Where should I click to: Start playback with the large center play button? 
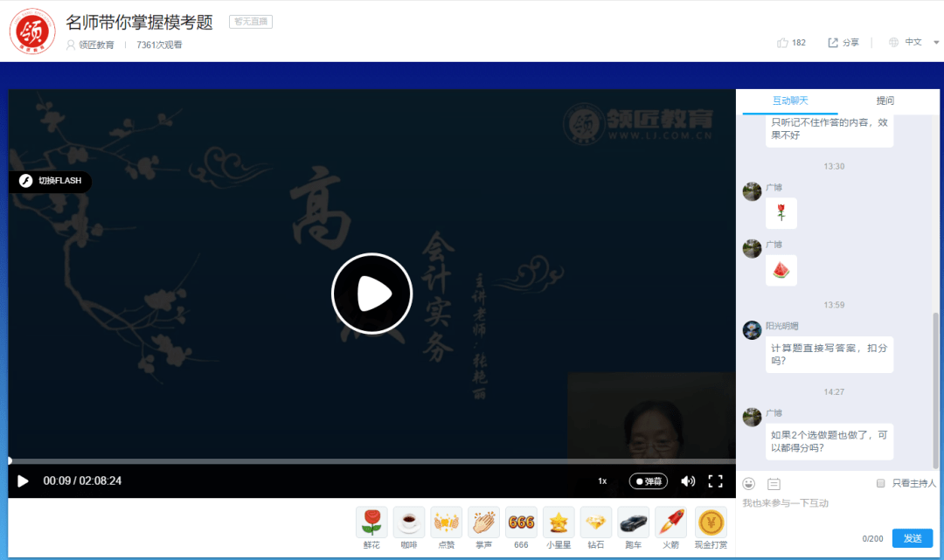372,294
